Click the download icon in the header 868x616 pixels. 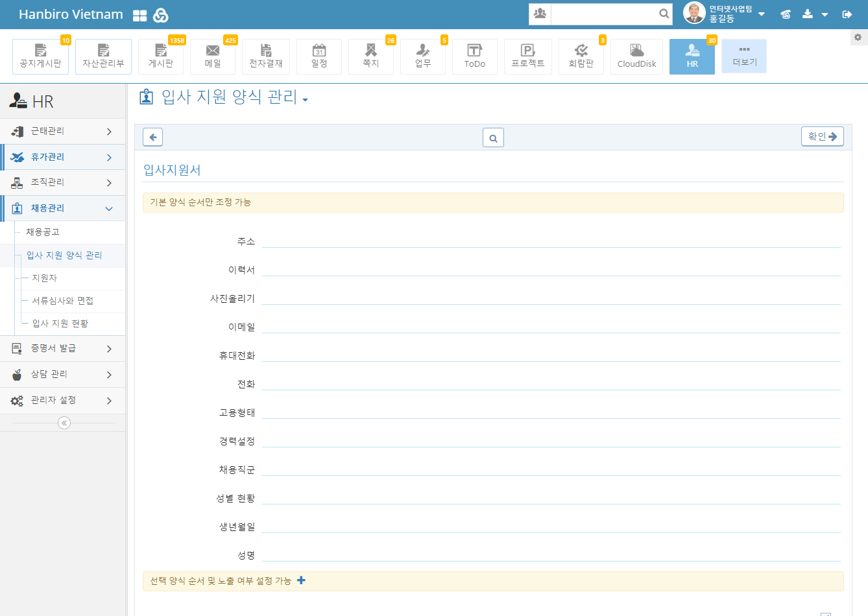coord(808,14)
